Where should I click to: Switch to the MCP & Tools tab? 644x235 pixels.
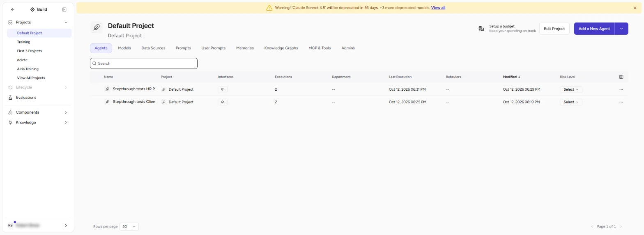click(320, 48)
